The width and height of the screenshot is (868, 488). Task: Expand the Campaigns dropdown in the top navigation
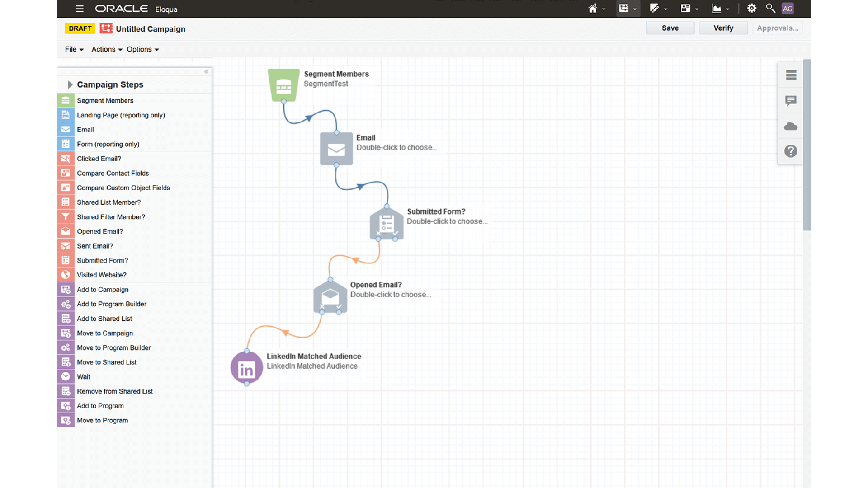click(x=628, y=8)
